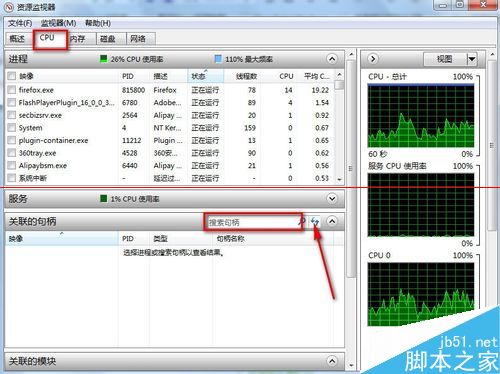This screenshot has height=374, width=500.
Task: Tick the firefox.exe process checkbox
Action: pyautogui.click(x=12, y=90)
